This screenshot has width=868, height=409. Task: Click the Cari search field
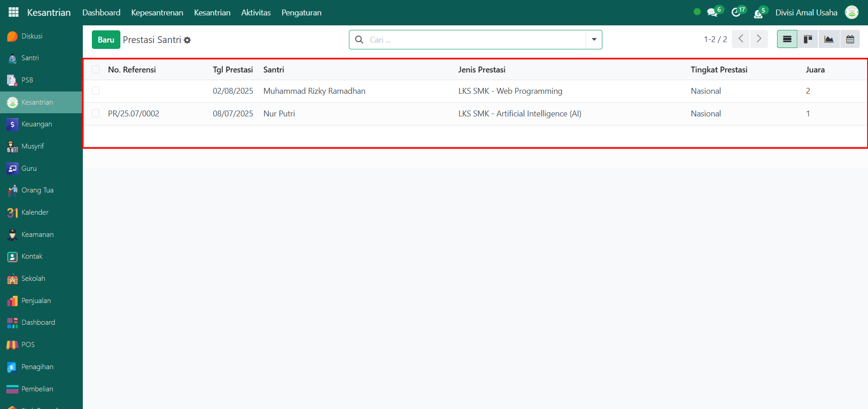[x=475, y=40]
